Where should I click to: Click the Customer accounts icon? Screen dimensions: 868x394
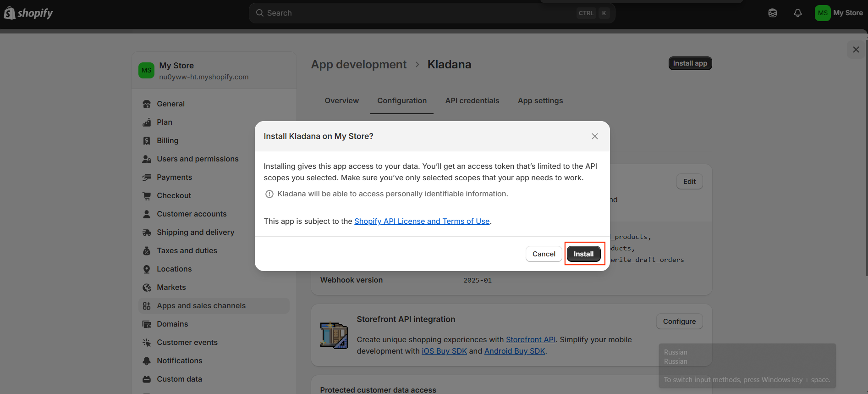[147, 214]
